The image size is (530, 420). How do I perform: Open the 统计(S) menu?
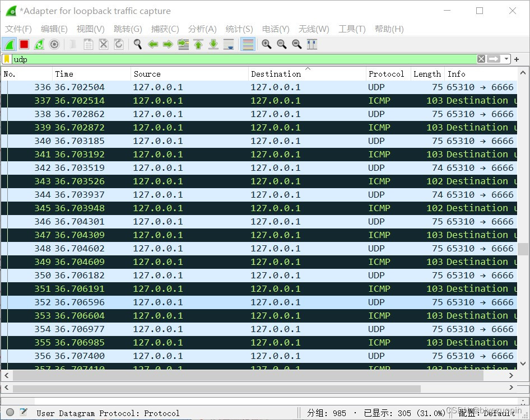pos(239,29)
